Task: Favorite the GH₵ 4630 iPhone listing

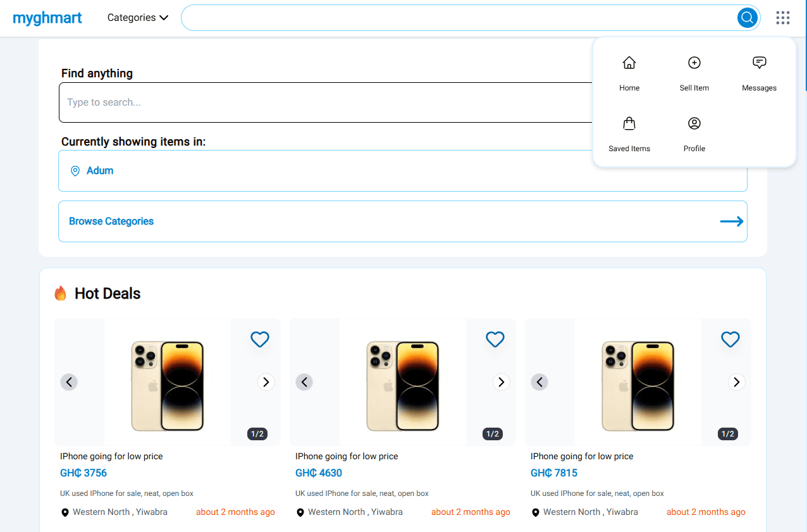Action: click(495, 340)
